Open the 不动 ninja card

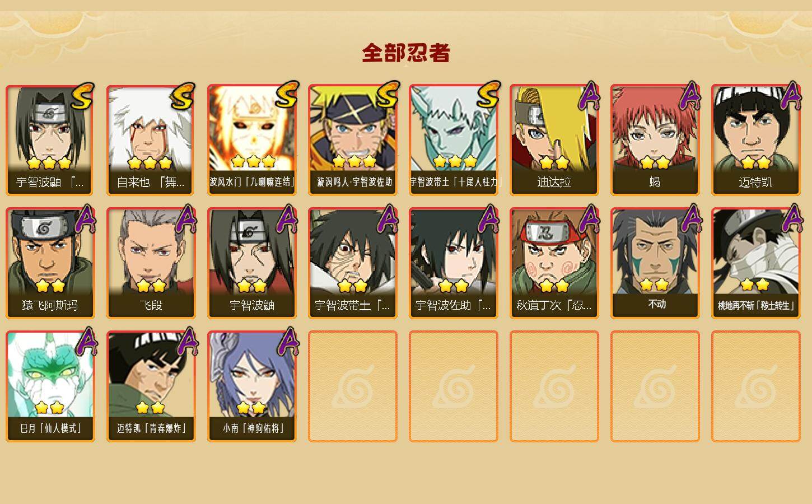coord(655,263)
